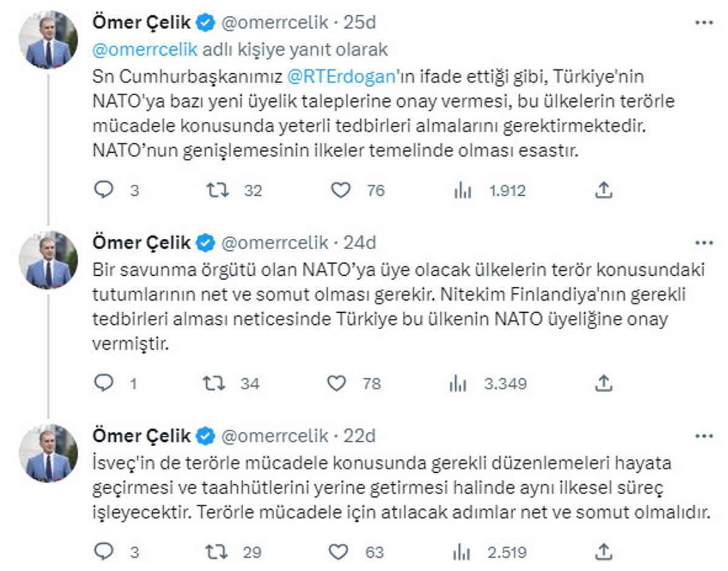Share the first tweet about NATO üyelik

point(602,190)
